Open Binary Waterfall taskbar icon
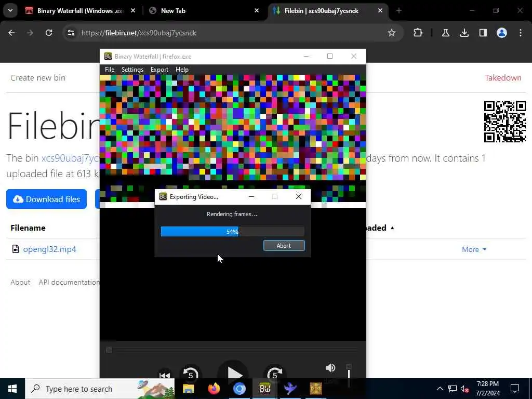This screenshot has height=399, width=532. click(x=264, y=389)
